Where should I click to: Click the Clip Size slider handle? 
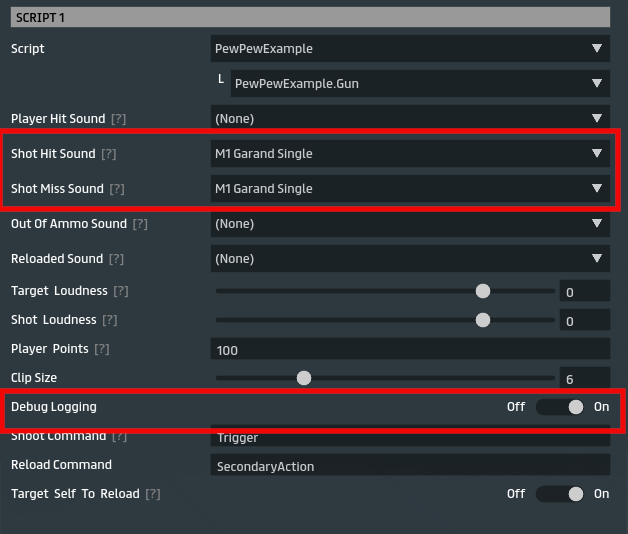(x=304, y=378)
